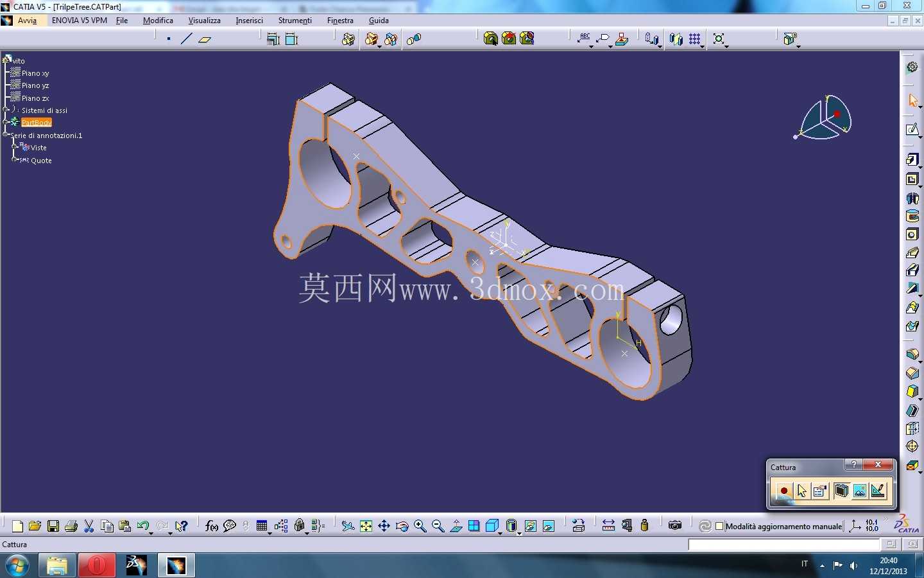924x578 pixels.
Task: Toggle Select Mode arrow in Cattura toolbar
Action: click(801, 491)
